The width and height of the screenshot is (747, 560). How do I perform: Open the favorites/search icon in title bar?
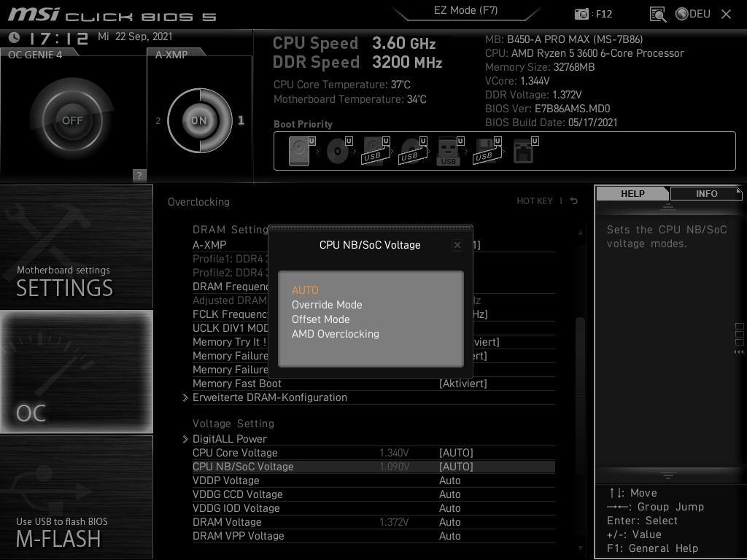click(x=657, y=13)
